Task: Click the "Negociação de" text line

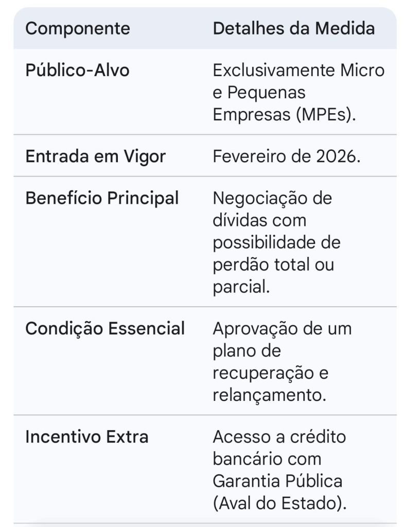Action: (272, 198)
